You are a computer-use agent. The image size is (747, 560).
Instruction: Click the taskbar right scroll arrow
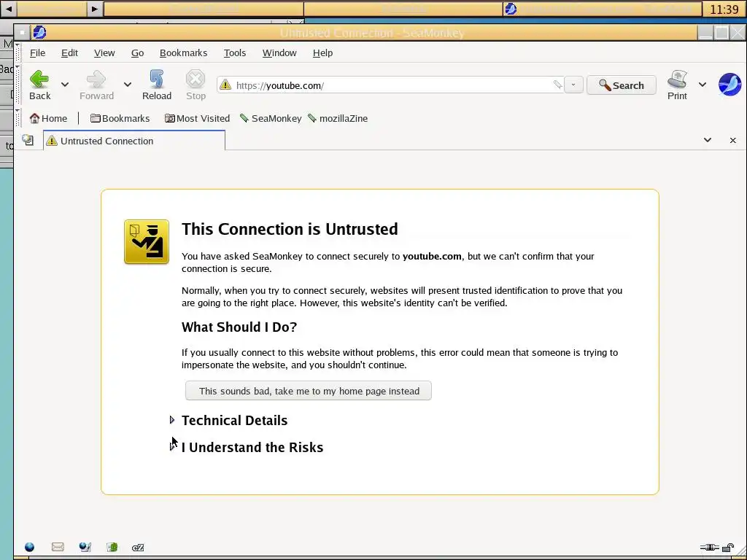click(x=94, y=9)
